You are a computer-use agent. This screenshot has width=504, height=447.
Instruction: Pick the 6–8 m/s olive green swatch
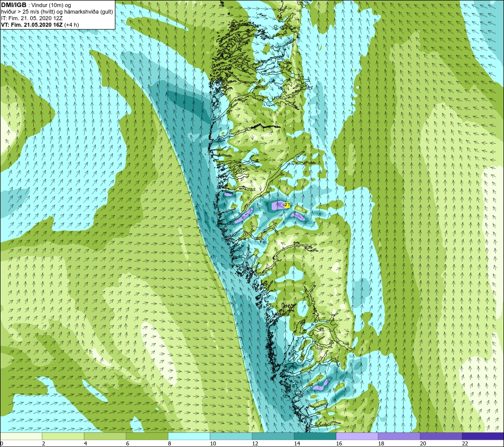point(147,436)
